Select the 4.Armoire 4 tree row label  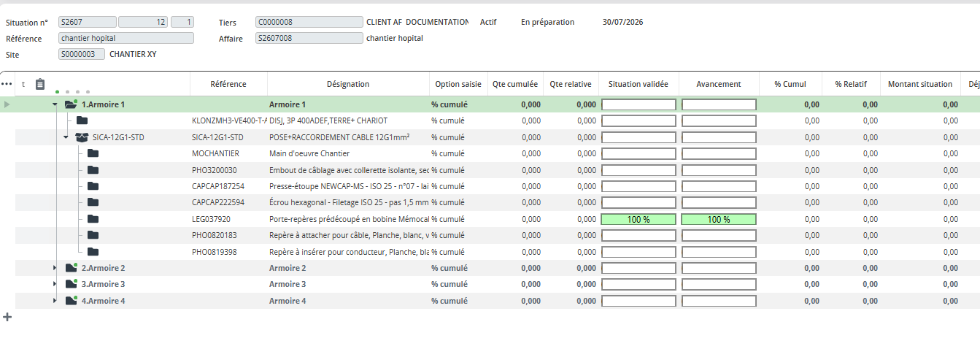click(103, 301)
